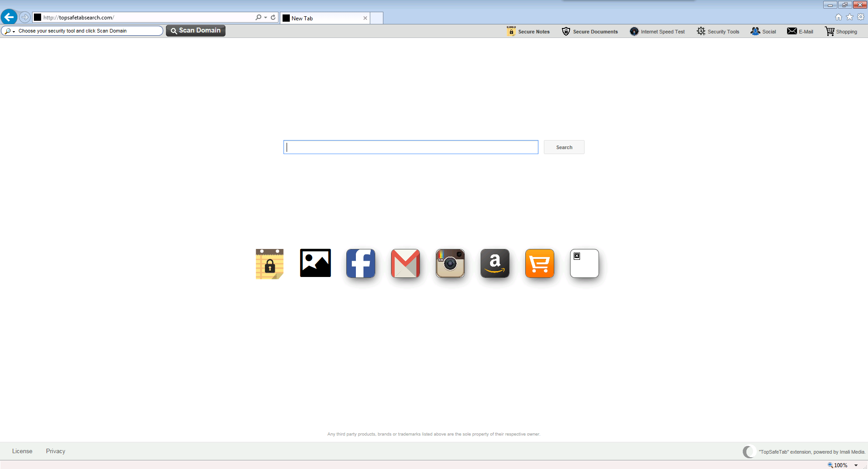
Task: Open the Favorites star icon
Action: 850,17
